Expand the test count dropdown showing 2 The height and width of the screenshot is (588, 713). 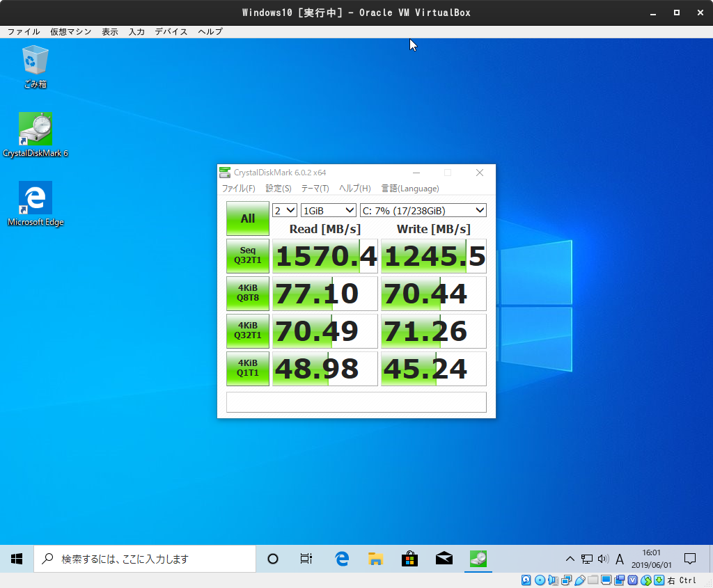pos(285,210)
